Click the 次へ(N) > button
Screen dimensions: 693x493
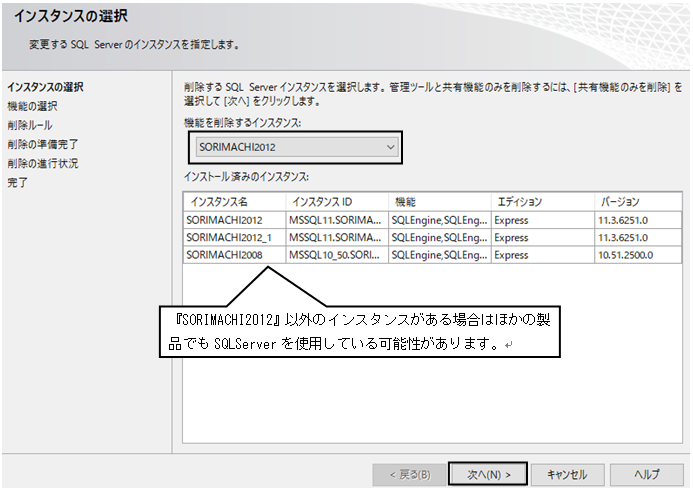pos(488,474)
